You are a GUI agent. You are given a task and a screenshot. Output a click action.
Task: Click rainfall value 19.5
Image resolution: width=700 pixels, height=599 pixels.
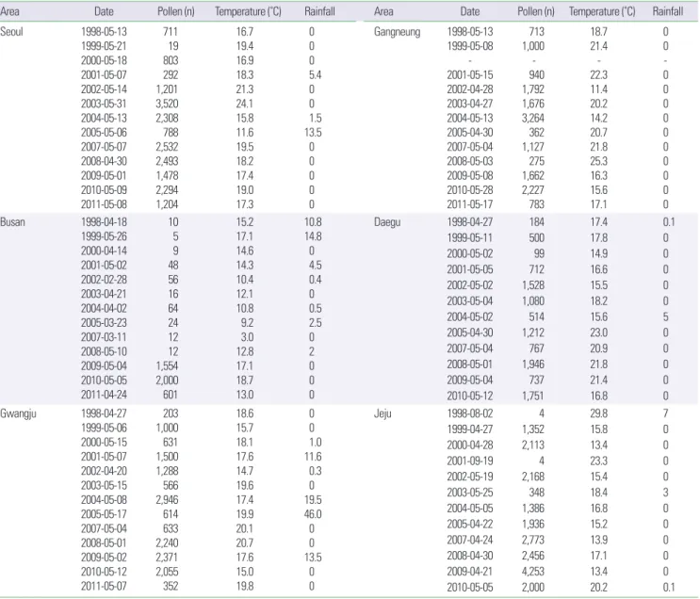(x=313, y=500)
